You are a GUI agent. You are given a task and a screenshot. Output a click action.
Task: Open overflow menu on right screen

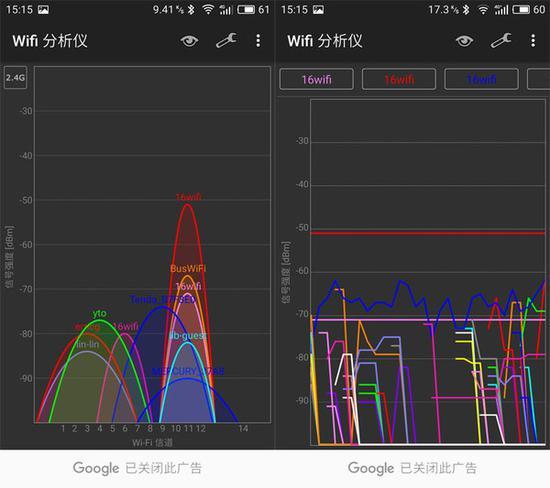tap(533, 41)
